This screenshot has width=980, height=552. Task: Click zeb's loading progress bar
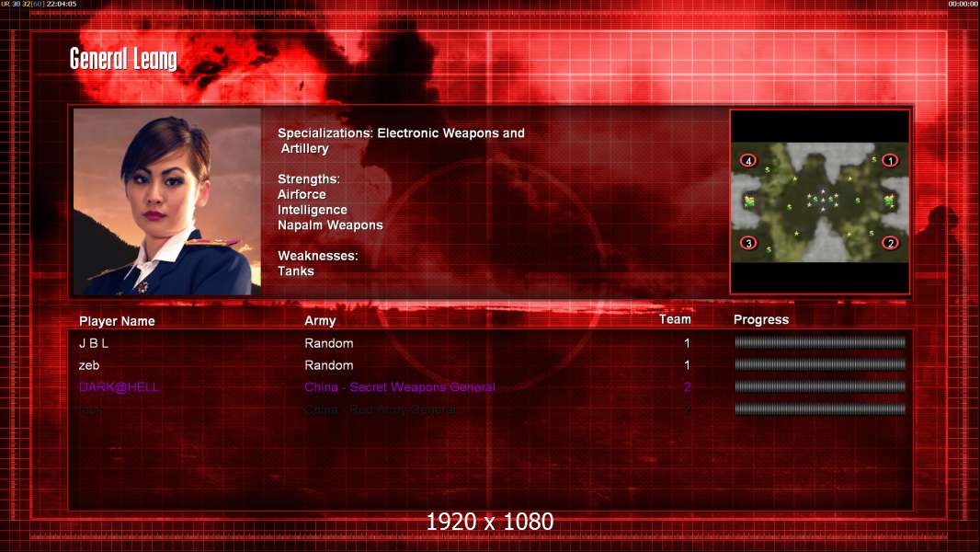[820, 364]
